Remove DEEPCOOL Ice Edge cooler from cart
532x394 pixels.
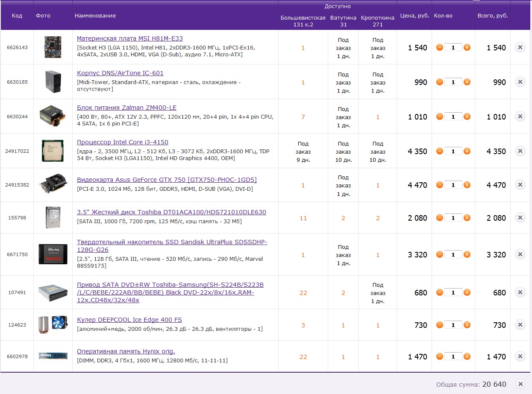[x=520, y=325]
